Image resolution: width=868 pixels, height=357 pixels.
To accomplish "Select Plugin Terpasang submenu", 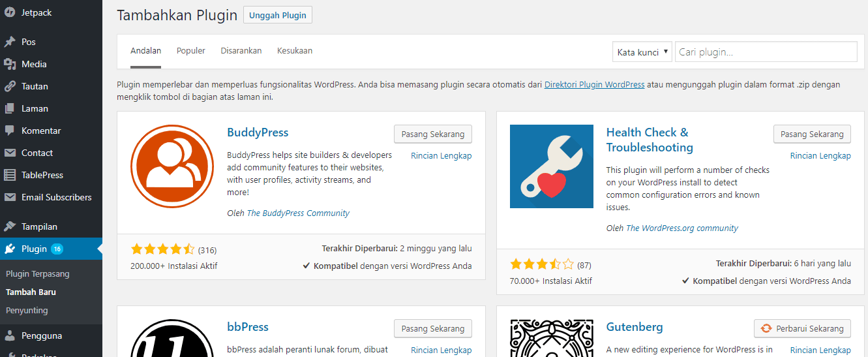I will pos(38,273).
